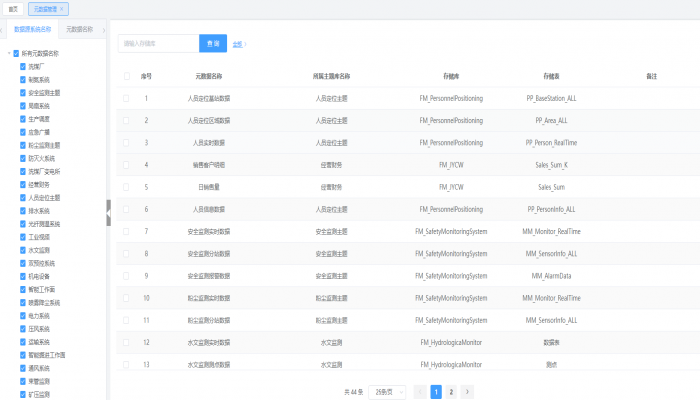This screenshot has height=400, width=700.
Task: Go to previous page using the arrow button
Action: point(420,392)
